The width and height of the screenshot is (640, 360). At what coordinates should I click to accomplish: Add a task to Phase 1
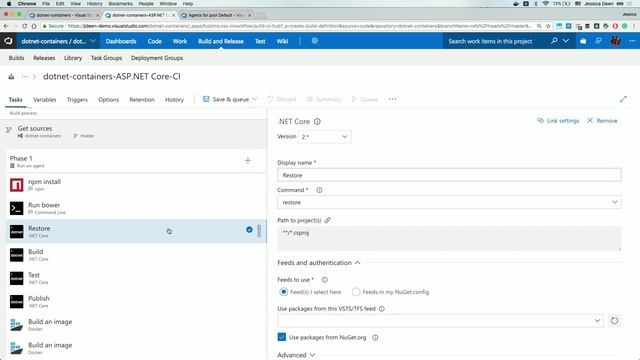point(248,160)
